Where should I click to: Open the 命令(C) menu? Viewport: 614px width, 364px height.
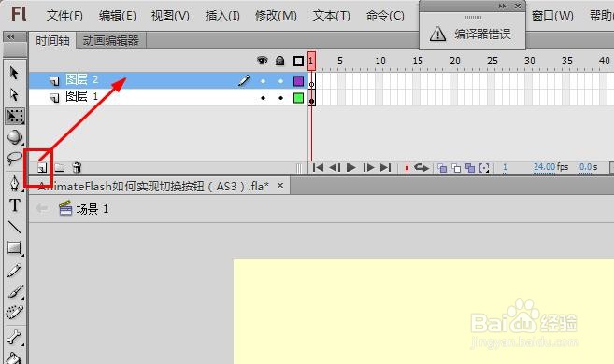coord(385,16)
